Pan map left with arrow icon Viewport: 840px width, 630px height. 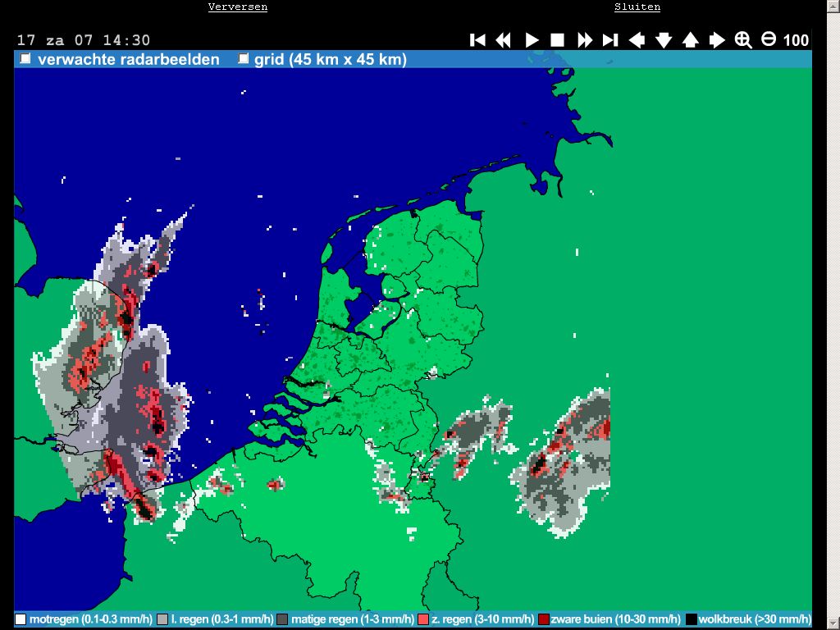[x=637, y=40]
